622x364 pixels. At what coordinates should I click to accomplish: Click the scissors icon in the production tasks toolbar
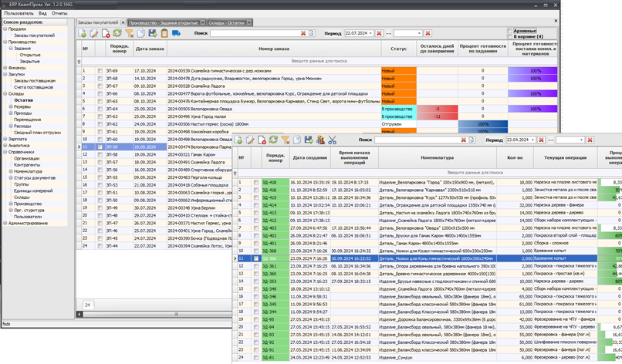[x=333, y=140]
